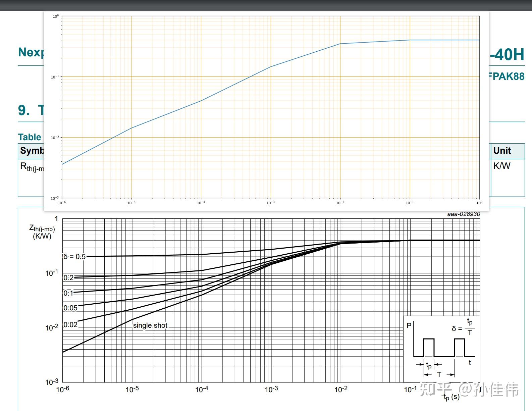Viewport: 532px width, 411px height.
Task: Click the "δ = tp/T" formula in the inset
Action: point(463,327)
